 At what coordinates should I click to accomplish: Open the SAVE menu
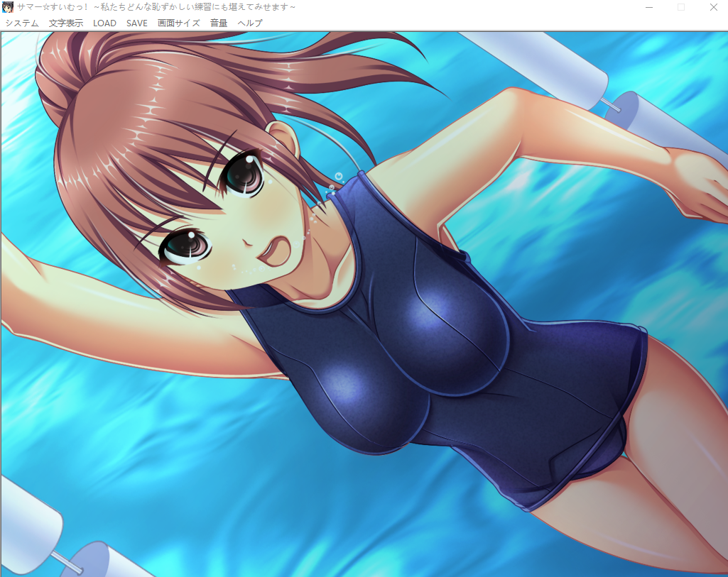137,23
